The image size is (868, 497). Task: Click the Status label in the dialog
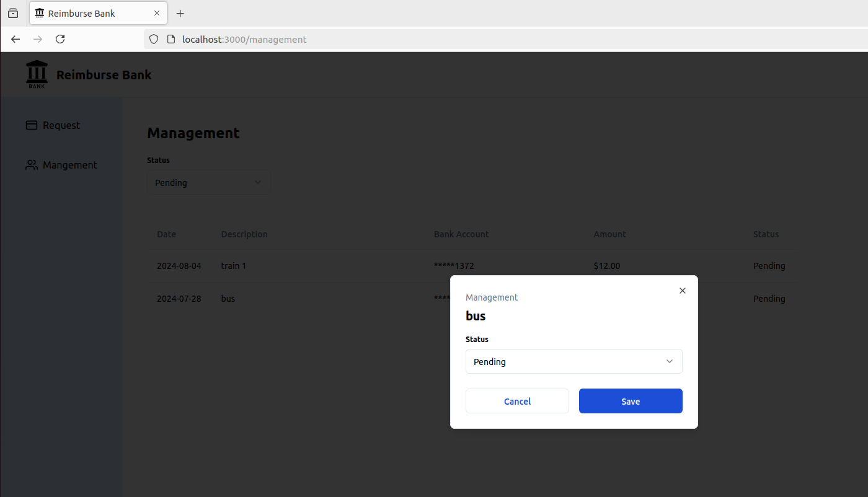[477, 340]
